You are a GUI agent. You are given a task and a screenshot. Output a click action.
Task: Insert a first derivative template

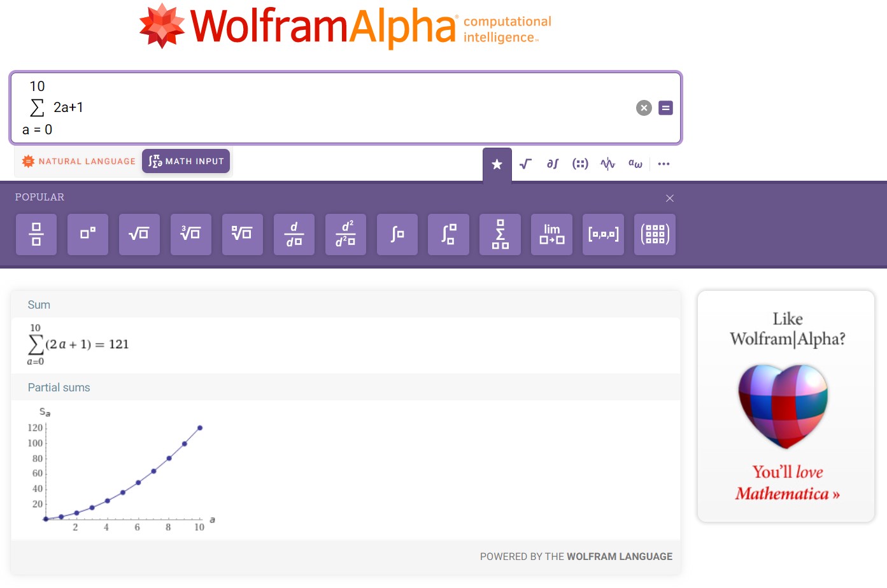[294, 234]
